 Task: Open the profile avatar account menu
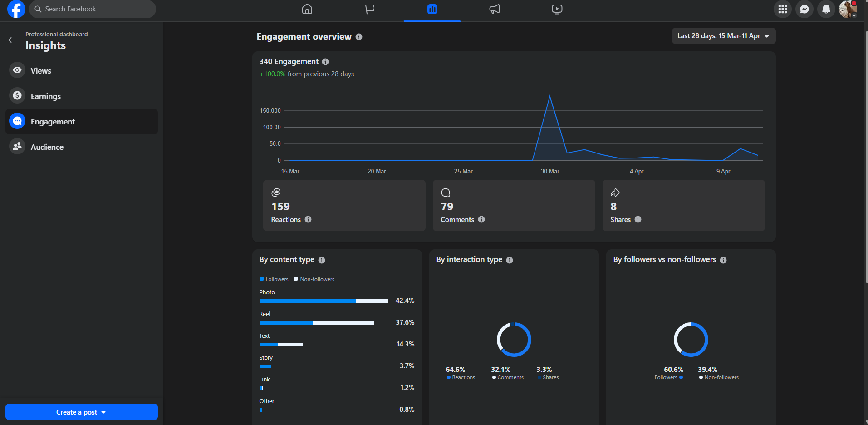coord(848,9)
